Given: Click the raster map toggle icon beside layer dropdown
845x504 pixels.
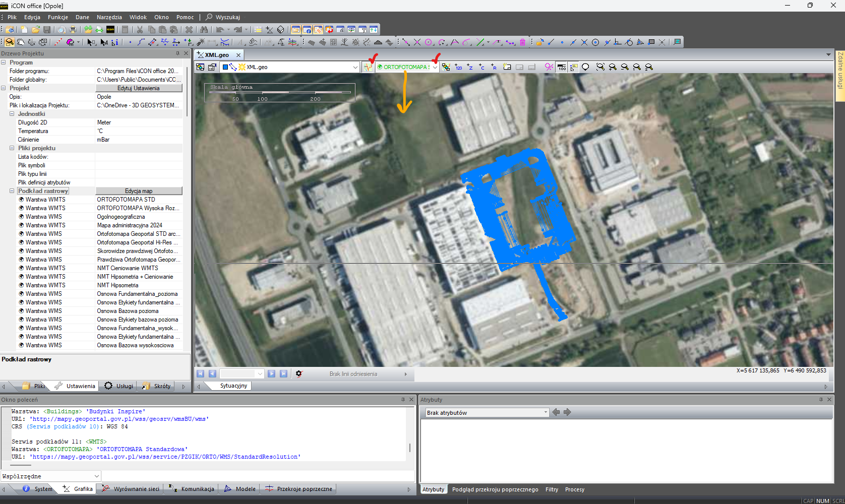Looking at the screenshot, I should point(368,67).
